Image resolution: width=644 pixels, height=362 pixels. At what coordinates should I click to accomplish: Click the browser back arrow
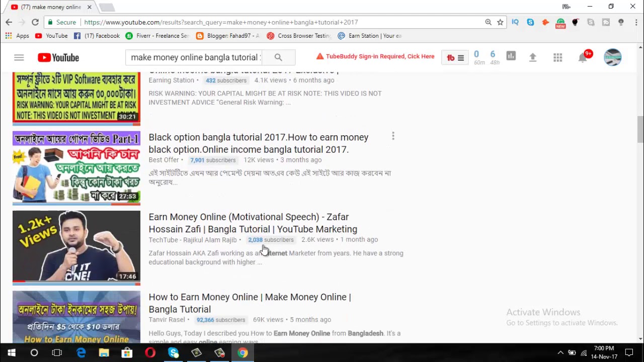click(9, 22)
